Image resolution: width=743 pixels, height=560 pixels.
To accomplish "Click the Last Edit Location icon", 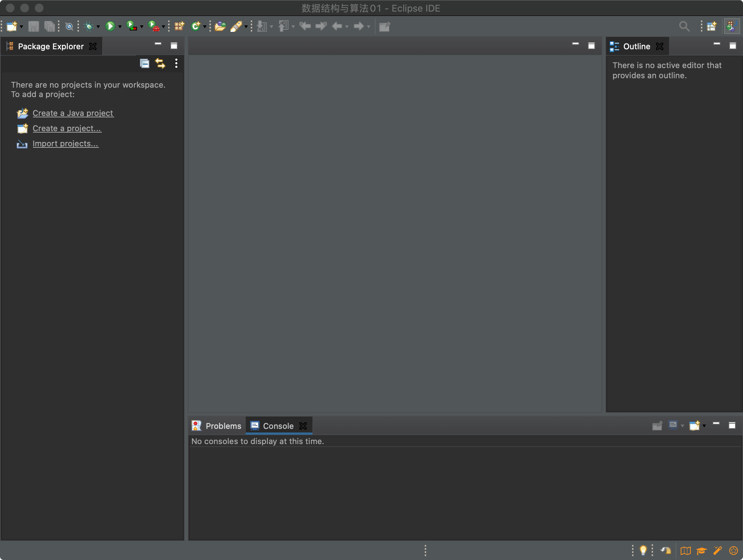I will [305, 26].
